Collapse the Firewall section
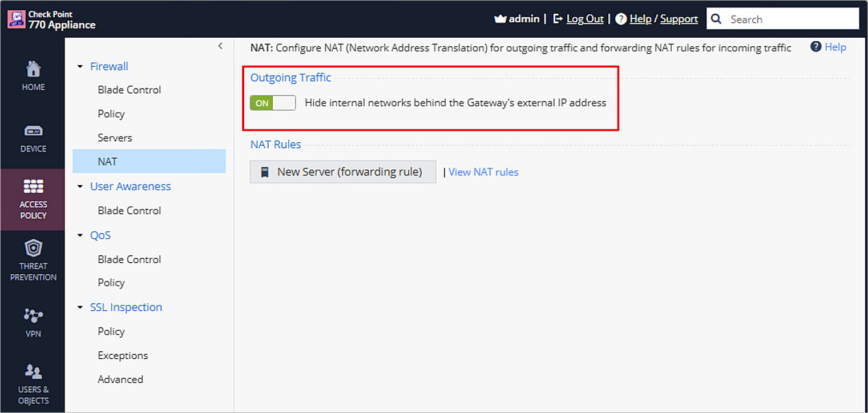Screen dimensions: 868x413 click(80, 66)
